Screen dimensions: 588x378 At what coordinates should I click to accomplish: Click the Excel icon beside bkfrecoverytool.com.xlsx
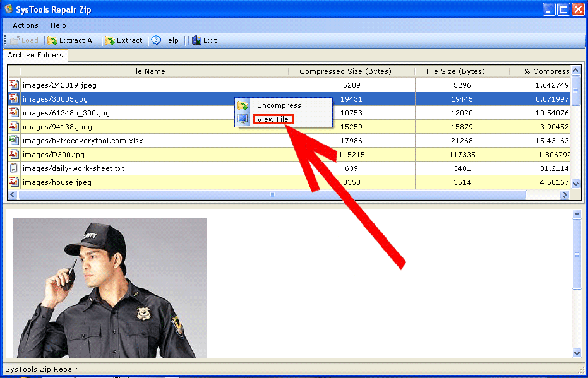click(13, 140)
